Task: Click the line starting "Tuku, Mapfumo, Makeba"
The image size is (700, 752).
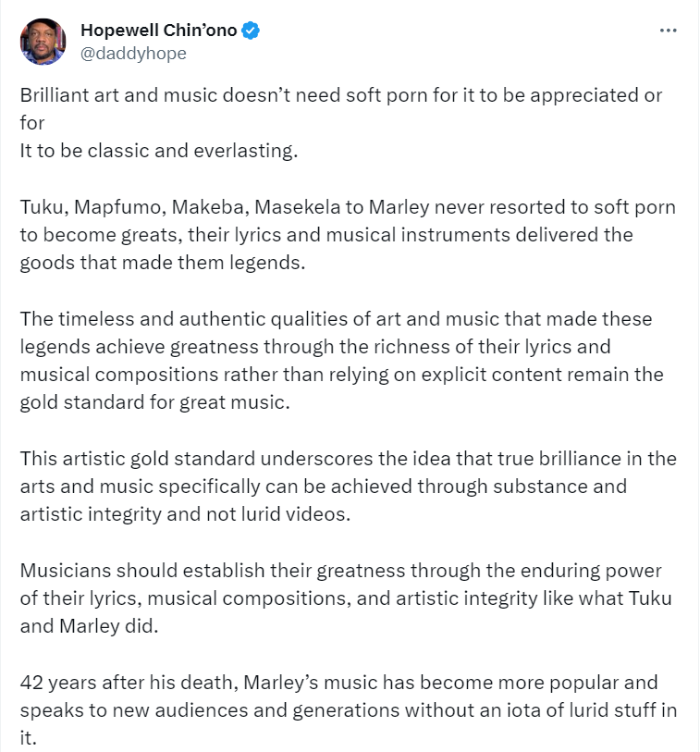Action: click(x=348, y=207)
